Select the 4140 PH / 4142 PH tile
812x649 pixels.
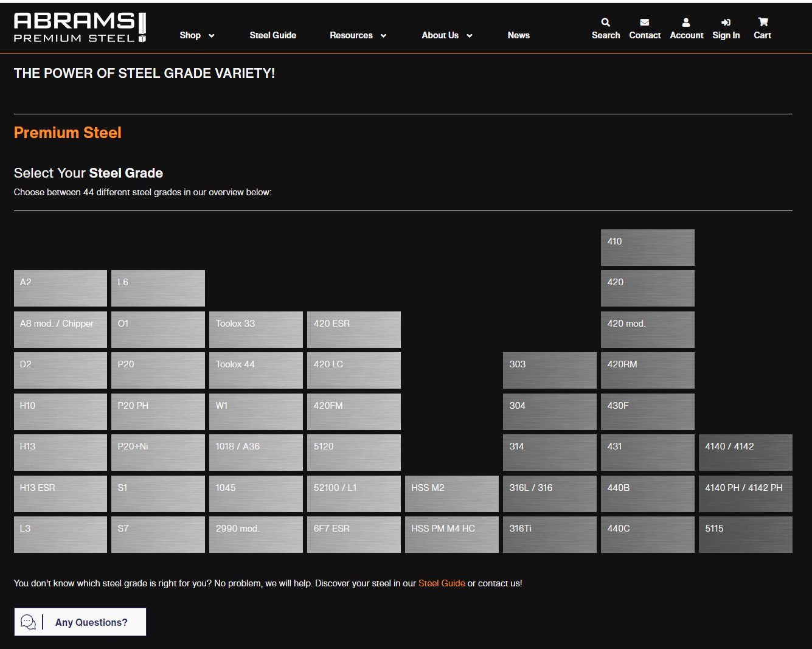click(x=745, y=493)
